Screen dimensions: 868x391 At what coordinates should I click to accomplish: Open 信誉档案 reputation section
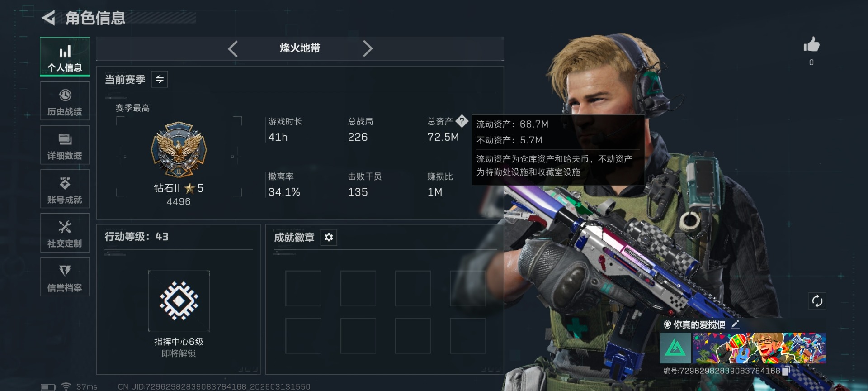[65, 277]
